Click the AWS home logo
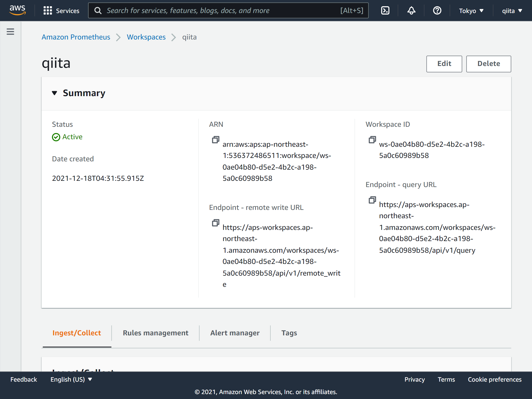The width and height of the screenshot is (532, 399). (x=17, y=10)
